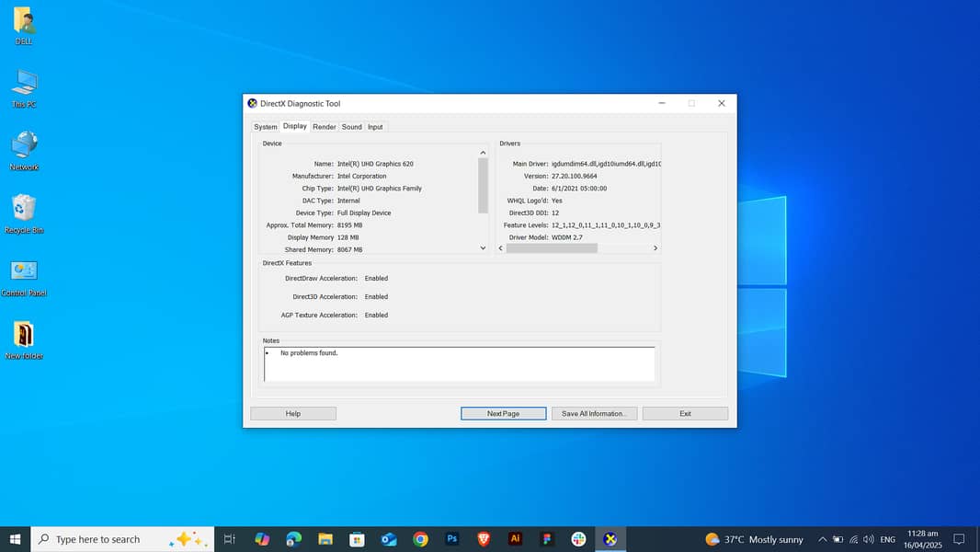Switch to the Sound tab
Screen dimensions: 980x552
pos(352,127)
